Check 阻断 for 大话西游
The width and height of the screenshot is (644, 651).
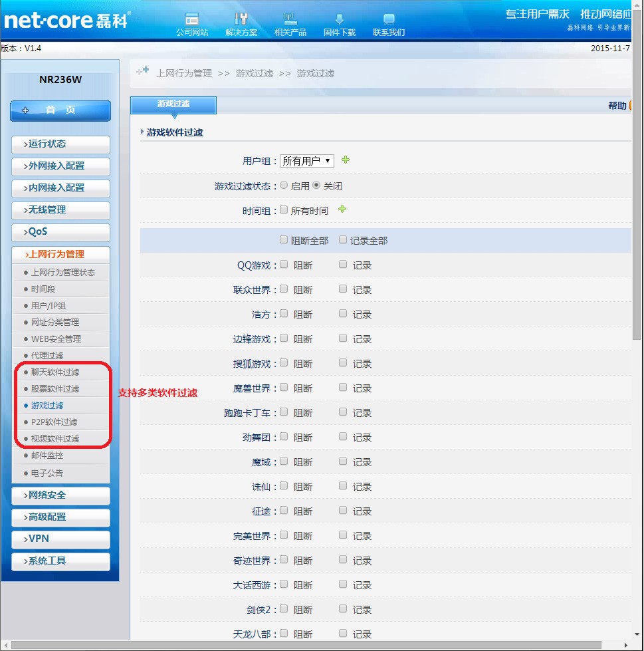pyautogui.click(x=284, y=584)
